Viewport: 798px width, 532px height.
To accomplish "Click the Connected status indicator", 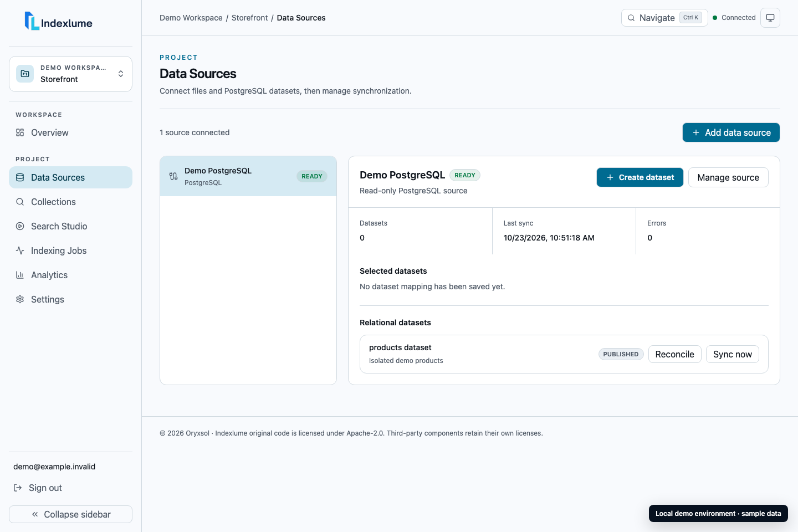I will click(x=734, y=18).
